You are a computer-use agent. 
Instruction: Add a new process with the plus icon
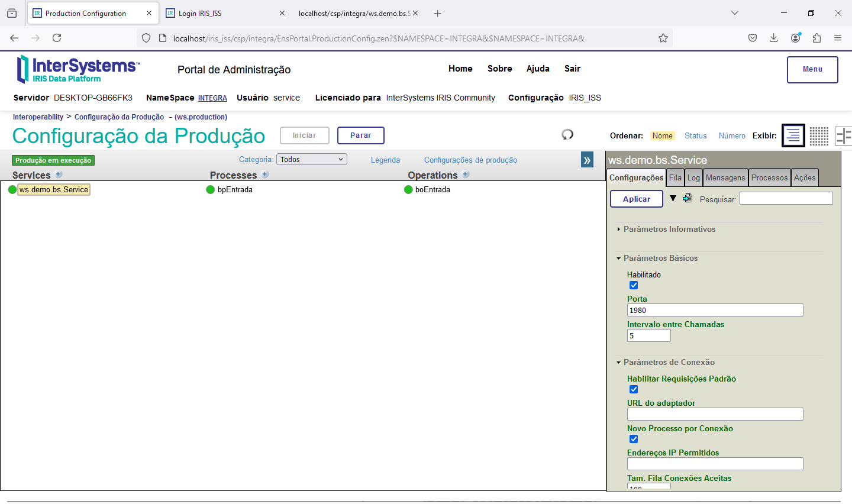coord(265,175)
